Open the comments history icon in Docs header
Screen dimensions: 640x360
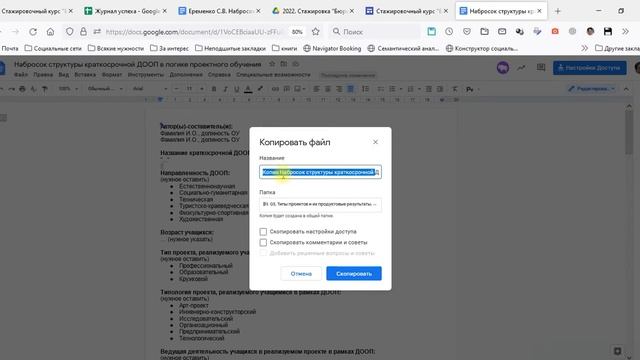541,68
